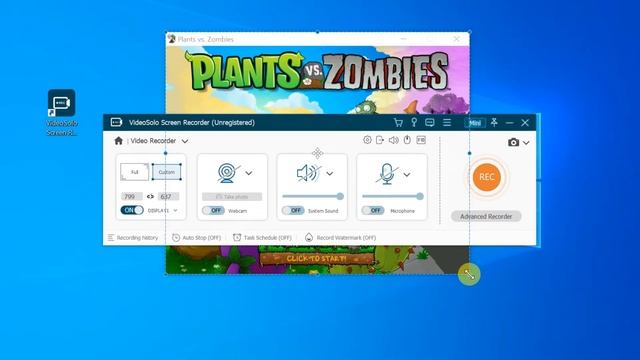
Task: Toggle the Webcam switch
Action: pos(213,211)
